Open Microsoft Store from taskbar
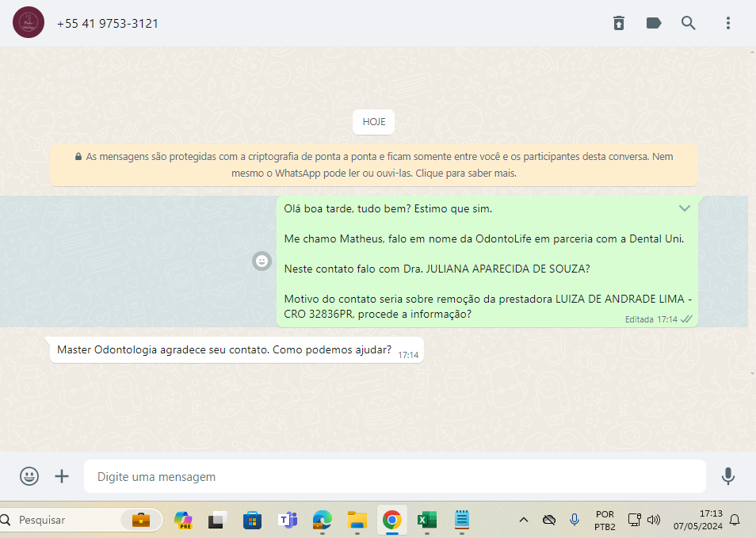 point(252,520)
